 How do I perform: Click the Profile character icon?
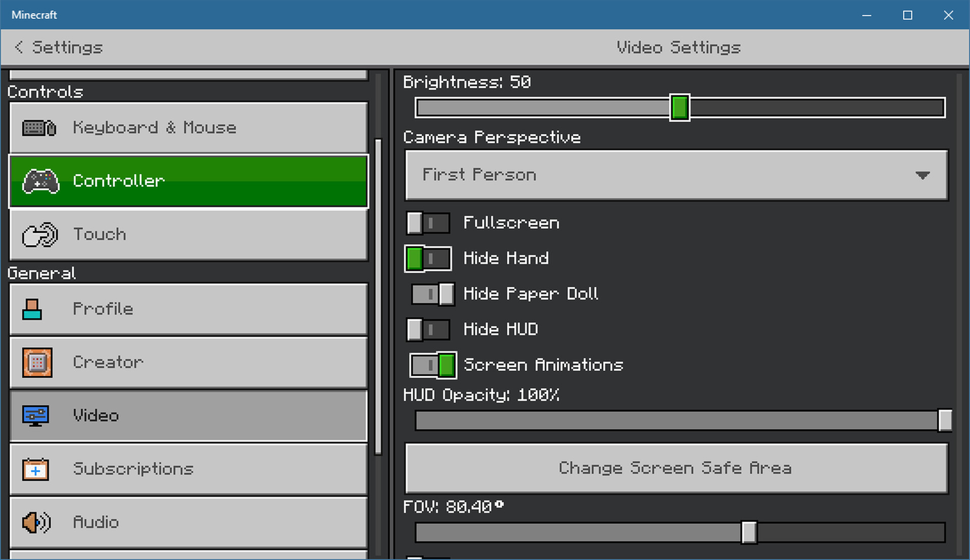(32, 309)
